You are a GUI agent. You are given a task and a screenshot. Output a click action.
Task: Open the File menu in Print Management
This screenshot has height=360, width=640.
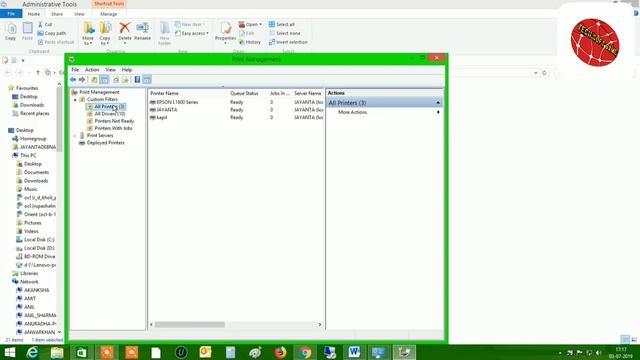[75, 70]
